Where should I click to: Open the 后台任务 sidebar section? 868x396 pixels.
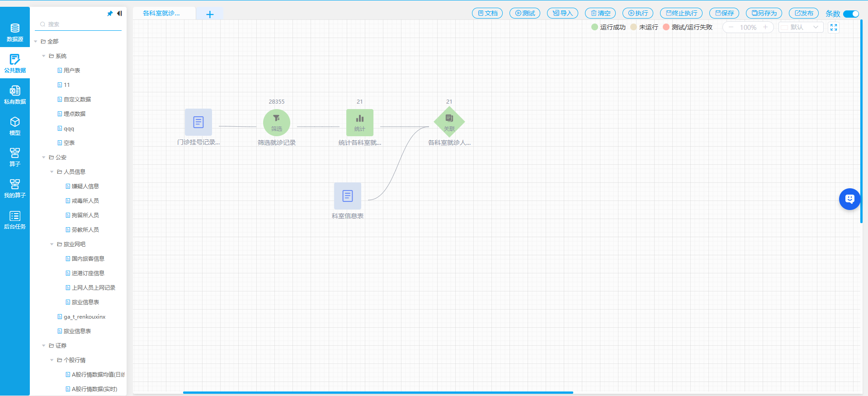pos(15,219)
